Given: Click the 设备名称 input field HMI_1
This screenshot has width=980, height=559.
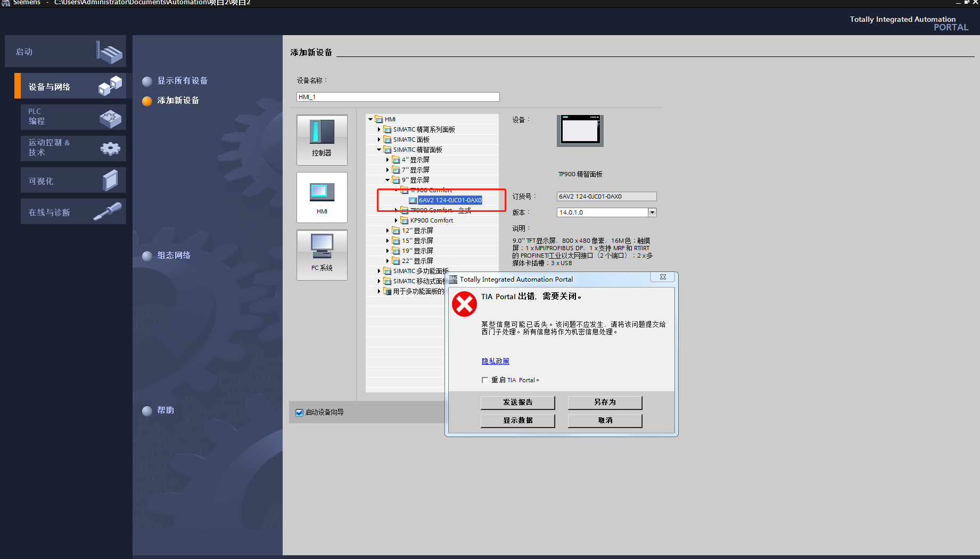Looking at the screenshot, I should click(x=398, y=97).
